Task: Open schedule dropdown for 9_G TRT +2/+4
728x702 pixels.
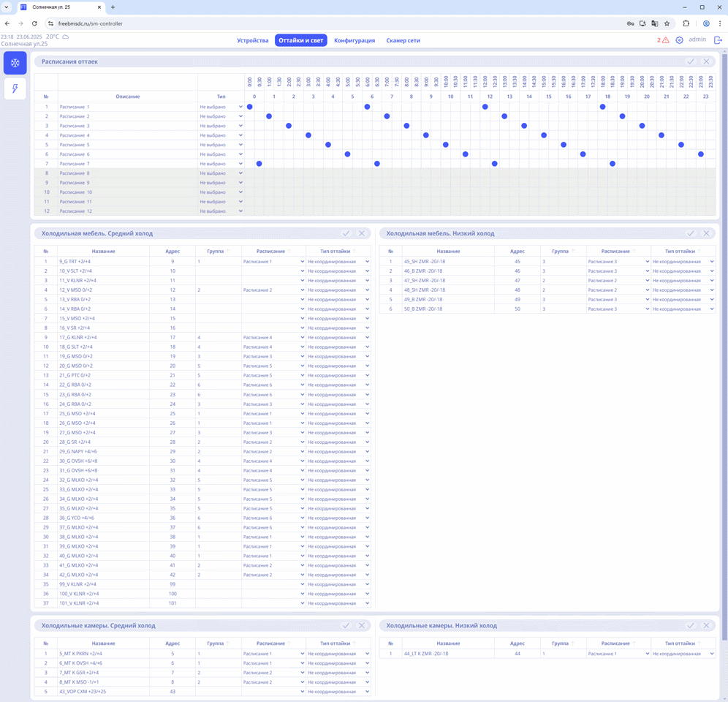Action: point(273,261)
